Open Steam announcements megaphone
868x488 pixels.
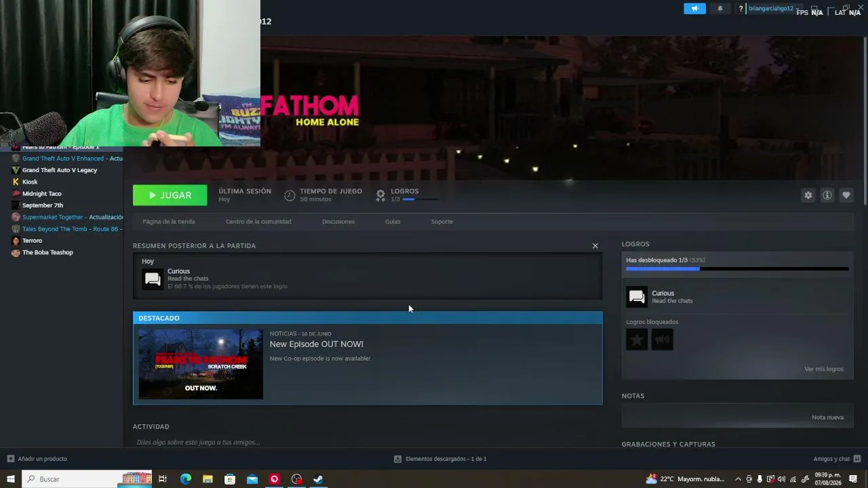click(x=694, y=9)
